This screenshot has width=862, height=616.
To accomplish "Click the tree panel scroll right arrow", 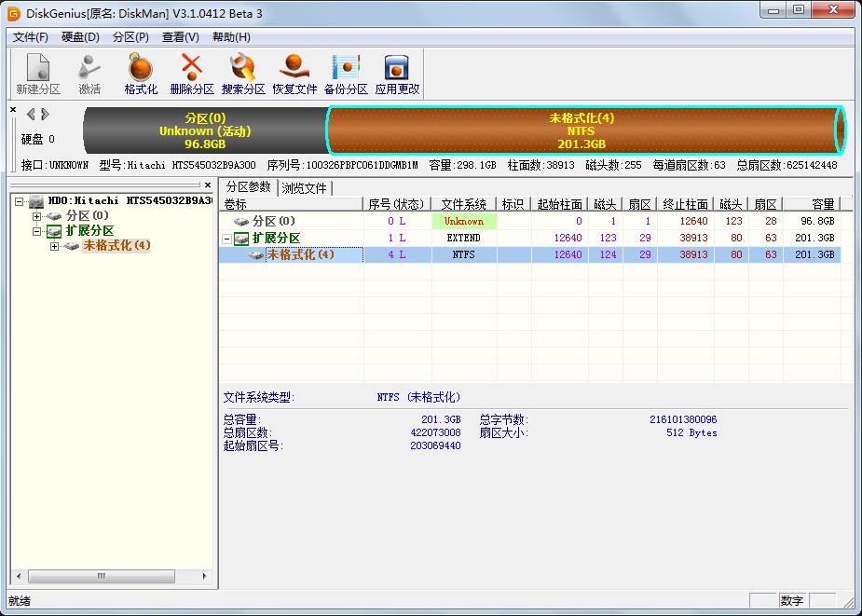I will (204, 577).
